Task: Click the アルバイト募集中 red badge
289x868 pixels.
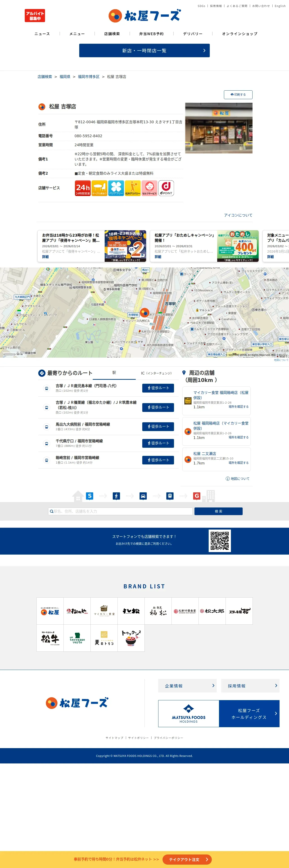Action: pyautogui.click(x=35, y=16)
